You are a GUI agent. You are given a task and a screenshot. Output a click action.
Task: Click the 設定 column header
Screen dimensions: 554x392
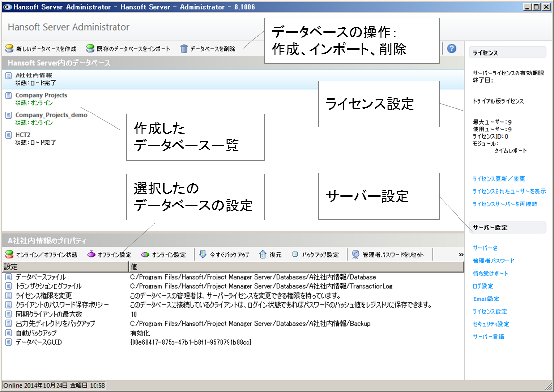point(65,267)
